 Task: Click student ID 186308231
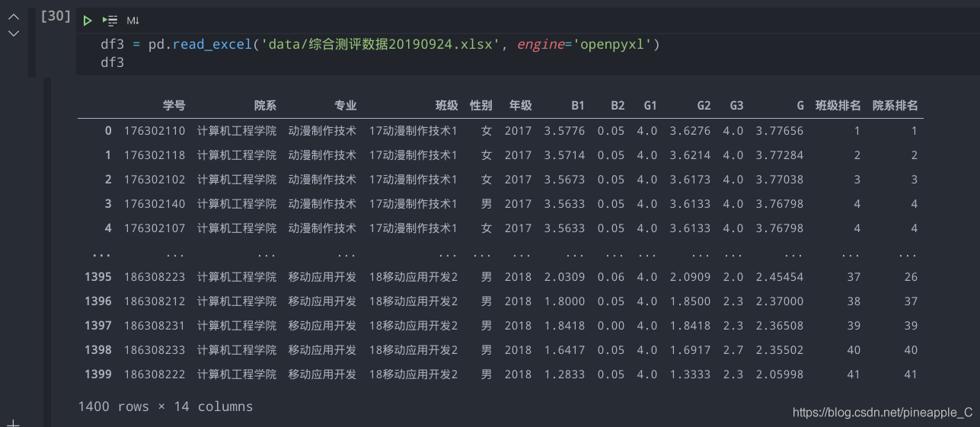pyautogui.click(x=155, y=326)
